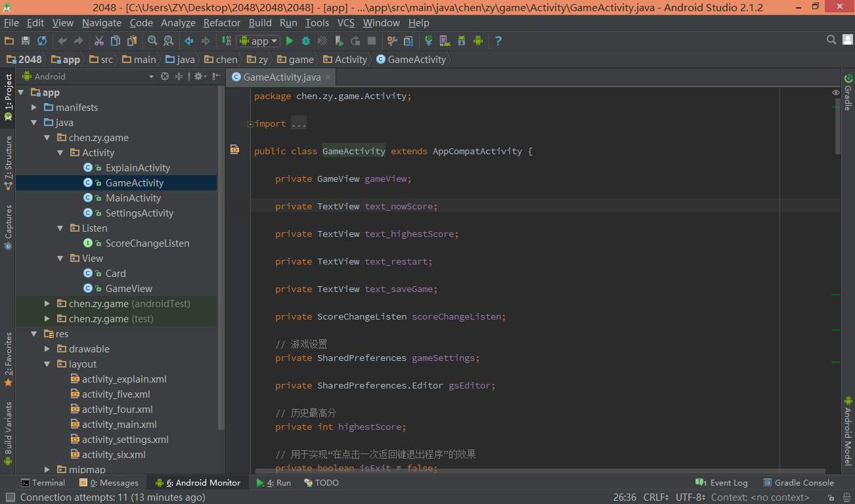Expand the manifests folder in the project tree

click(34, 107)
